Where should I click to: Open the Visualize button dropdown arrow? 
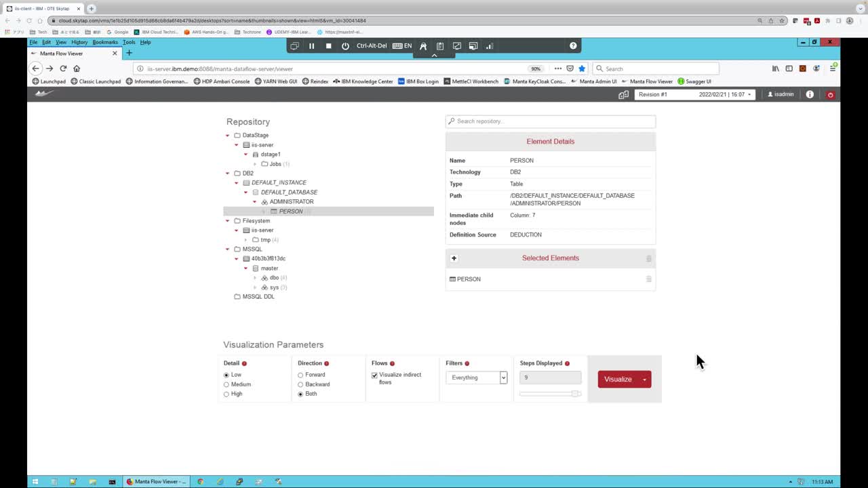tap(645, 380)
